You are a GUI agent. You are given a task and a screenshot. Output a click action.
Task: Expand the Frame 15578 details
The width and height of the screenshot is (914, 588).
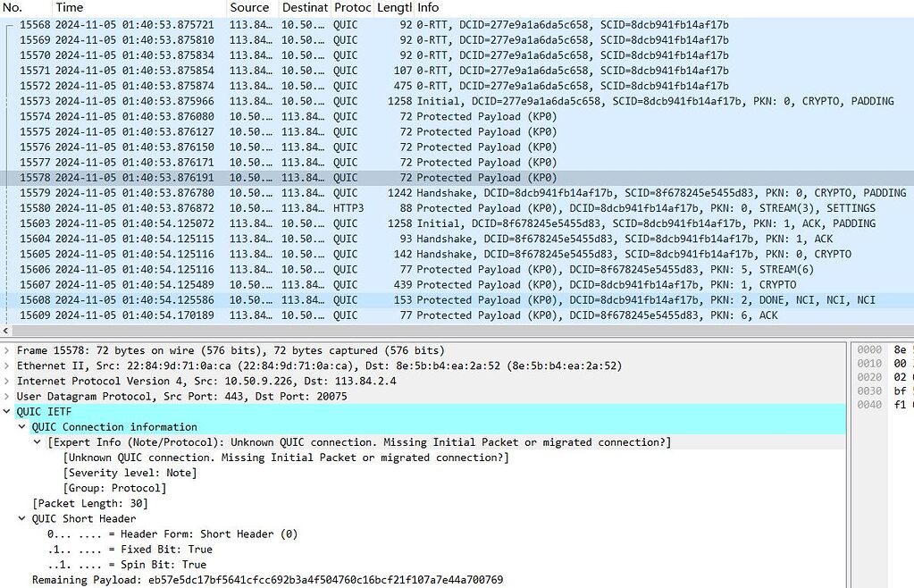(7, 349)
